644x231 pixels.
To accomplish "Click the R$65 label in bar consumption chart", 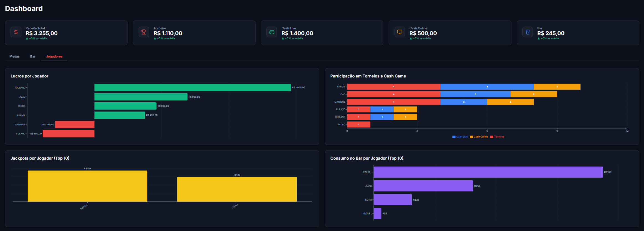I will (x=477, y=186).
